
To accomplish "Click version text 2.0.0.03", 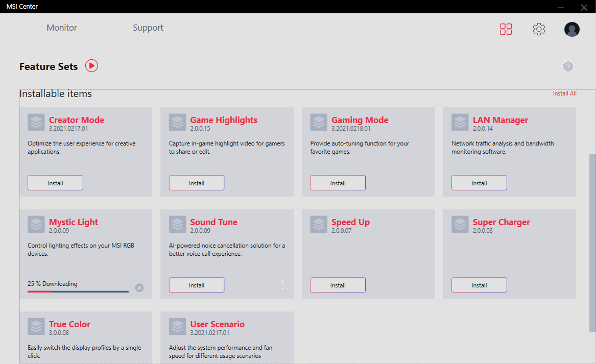I will pos(483,231).
